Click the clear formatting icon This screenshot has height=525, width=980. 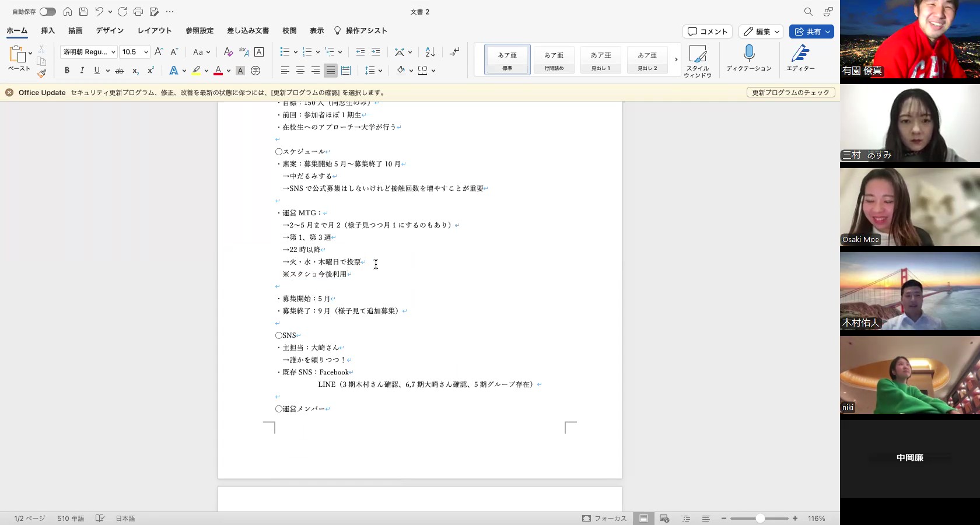228,52
